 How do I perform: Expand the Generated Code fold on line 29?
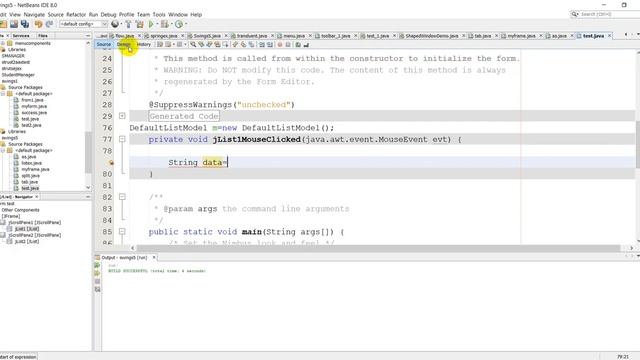click(x=122, y=116)
